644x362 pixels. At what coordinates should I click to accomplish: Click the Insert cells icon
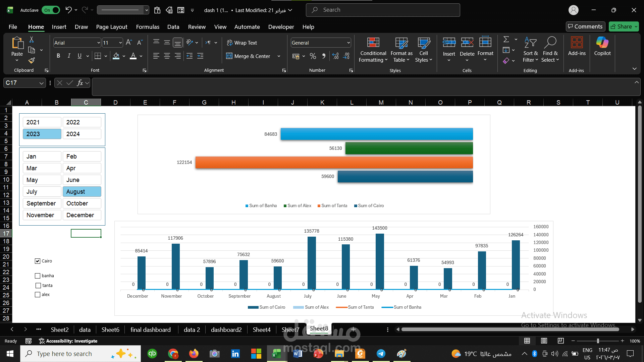point(449,43)
